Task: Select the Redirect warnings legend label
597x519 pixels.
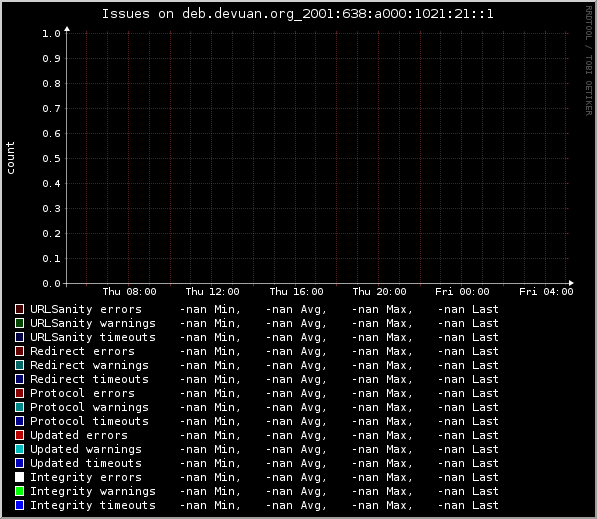Action: coord(89,365)
